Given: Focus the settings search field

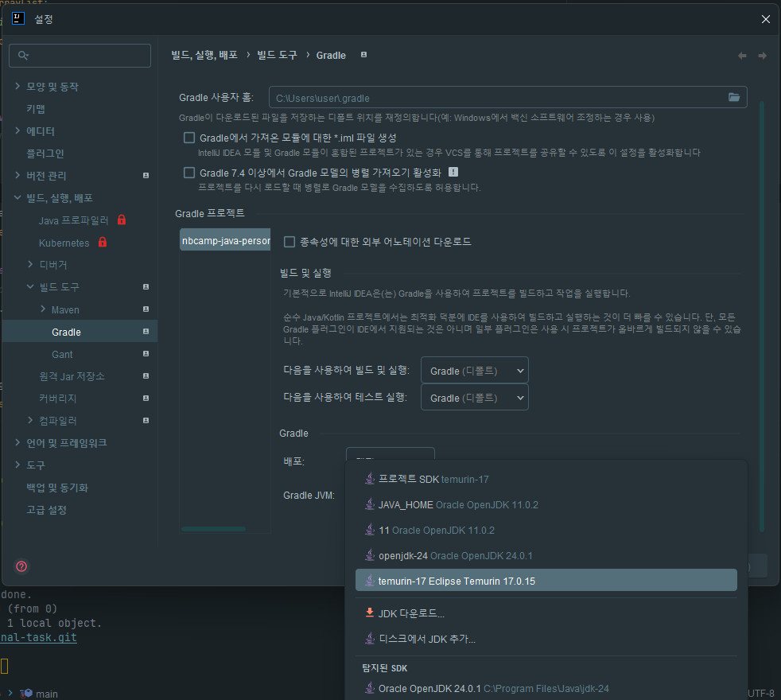Looking at the screenshot, I should pyautogui.click(x=80, y=56).
